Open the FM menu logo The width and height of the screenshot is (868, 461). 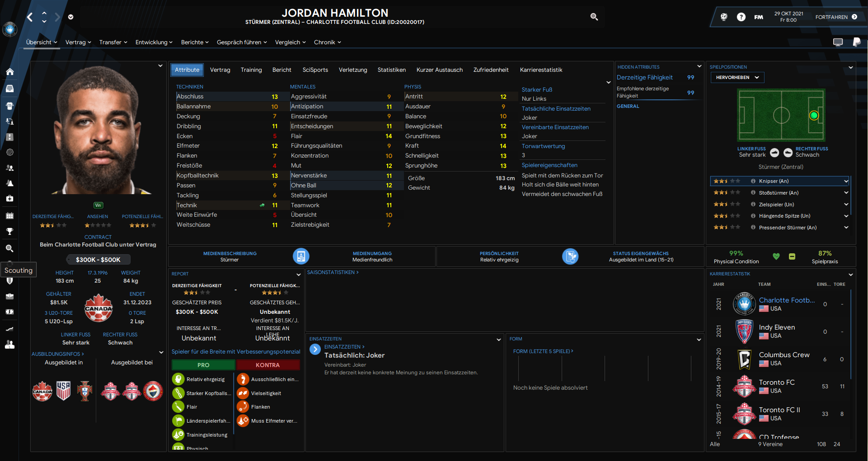[x=759, y=17]
